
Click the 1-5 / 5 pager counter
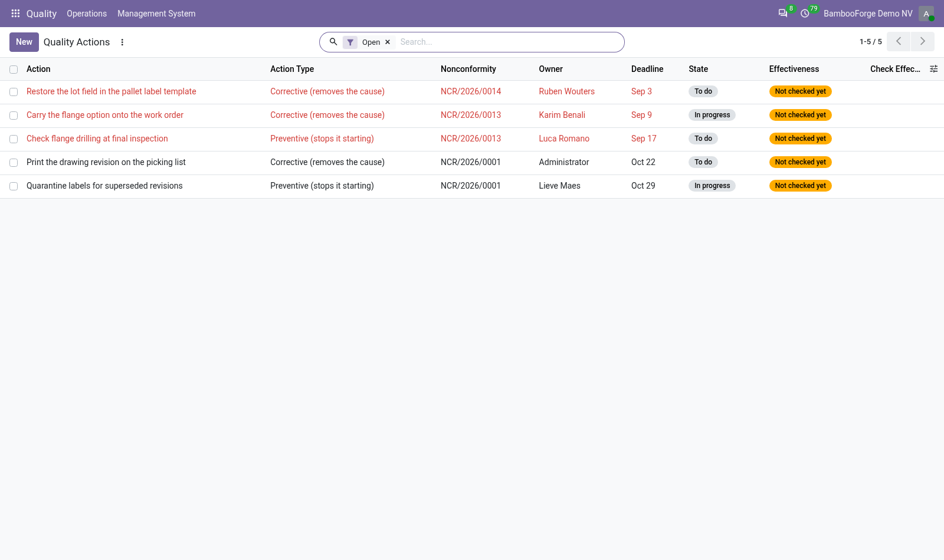[x=870, y=41]
